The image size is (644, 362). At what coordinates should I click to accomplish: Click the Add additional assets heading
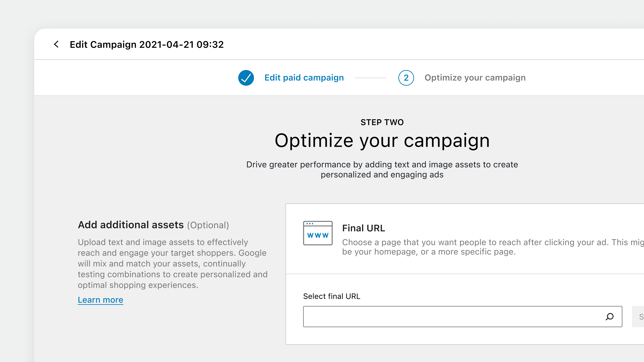[131, 225]
